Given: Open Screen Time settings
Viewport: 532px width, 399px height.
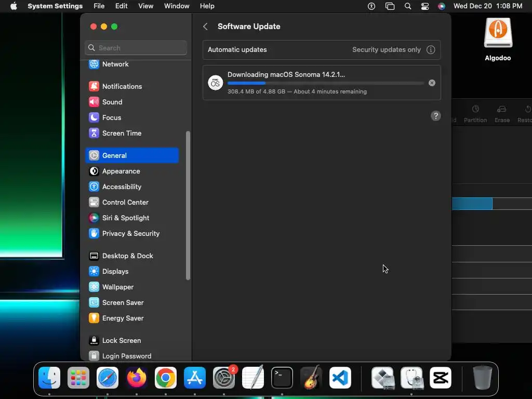Looking at the screenshot, I should (x=132, y=134).
